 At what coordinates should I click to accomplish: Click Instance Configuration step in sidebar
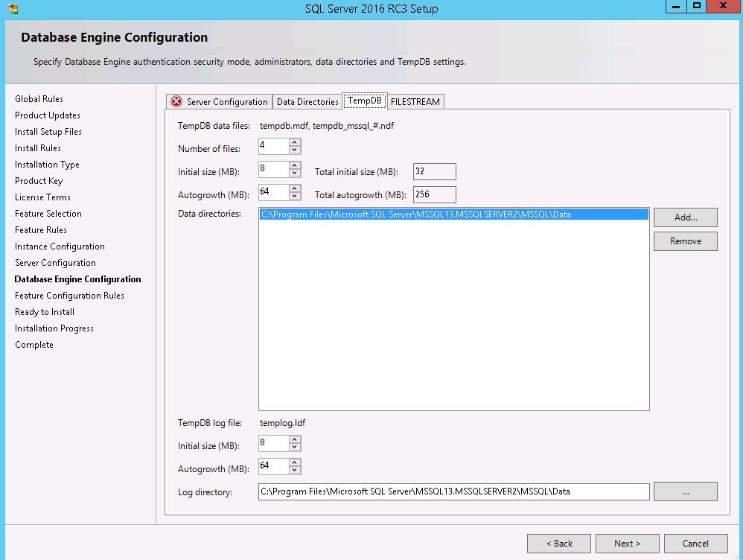pyautogui.click(x=60, y=246)
